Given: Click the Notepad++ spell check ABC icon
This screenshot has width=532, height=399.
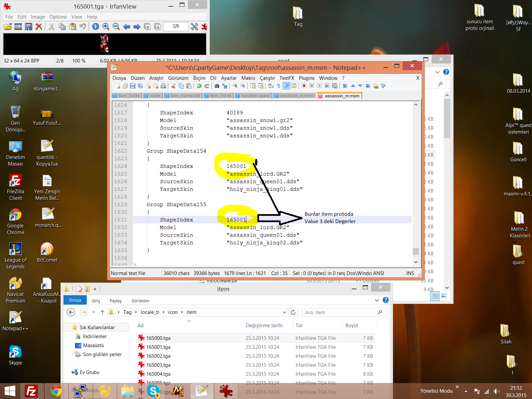Looking at the screenshot, I should click(383, 86).
